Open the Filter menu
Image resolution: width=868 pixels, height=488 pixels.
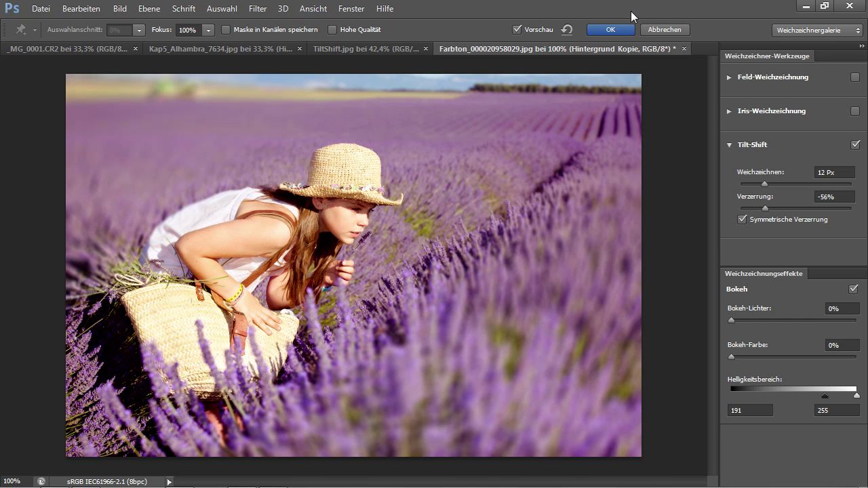[257, 9]
